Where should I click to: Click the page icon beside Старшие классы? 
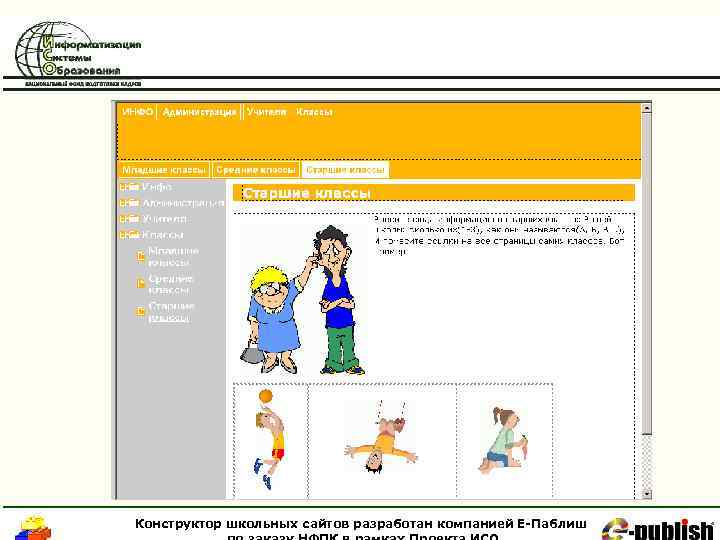coord(141,312)
